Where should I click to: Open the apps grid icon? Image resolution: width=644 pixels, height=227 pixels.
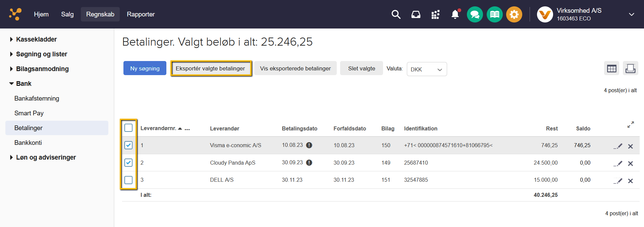point(435,14)
